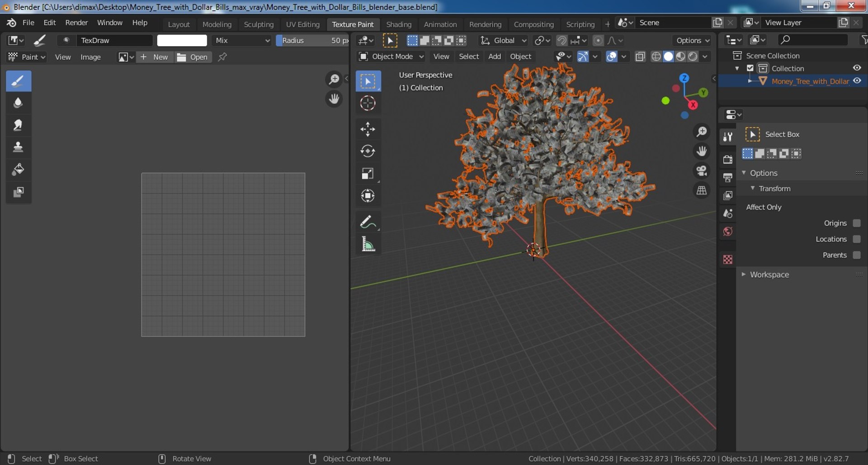Activate the Move tool
Screen dimensions: 868x465
click(368, 129)
